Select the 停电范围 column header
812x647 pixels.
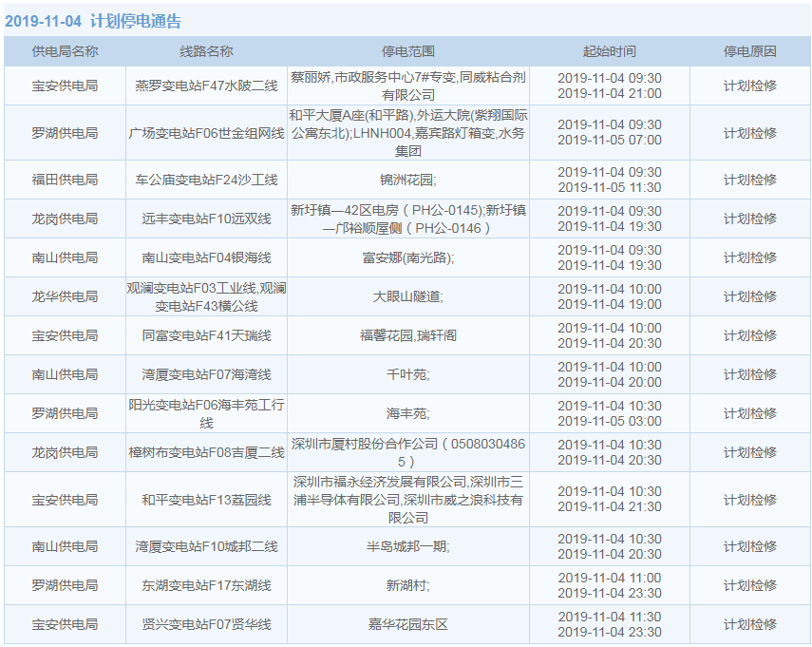point(407,51)
